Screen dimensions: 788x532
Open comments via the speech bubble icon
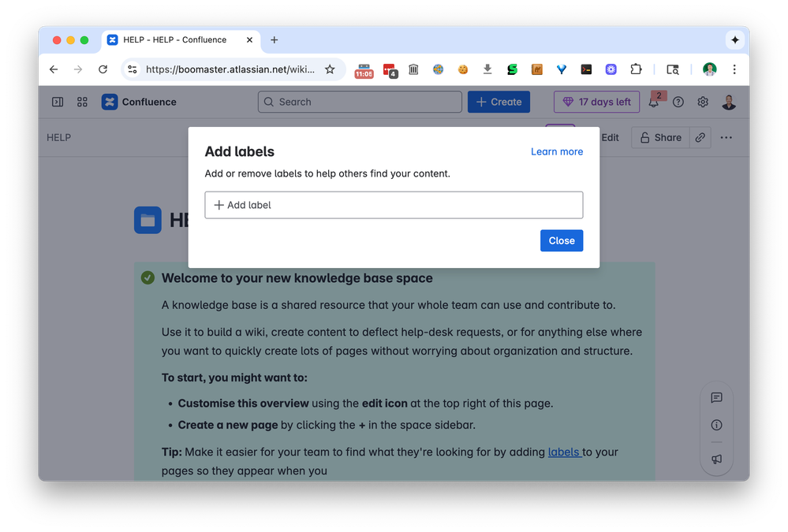[716, 398]
